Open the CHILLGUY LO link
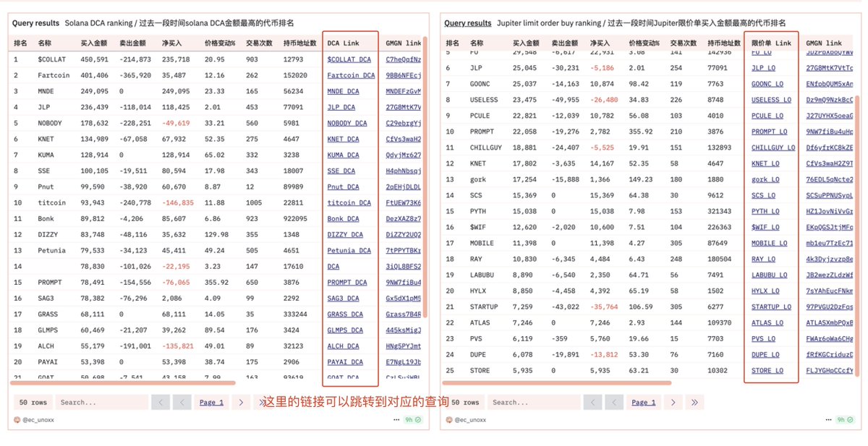 click(x=773, y=147)
